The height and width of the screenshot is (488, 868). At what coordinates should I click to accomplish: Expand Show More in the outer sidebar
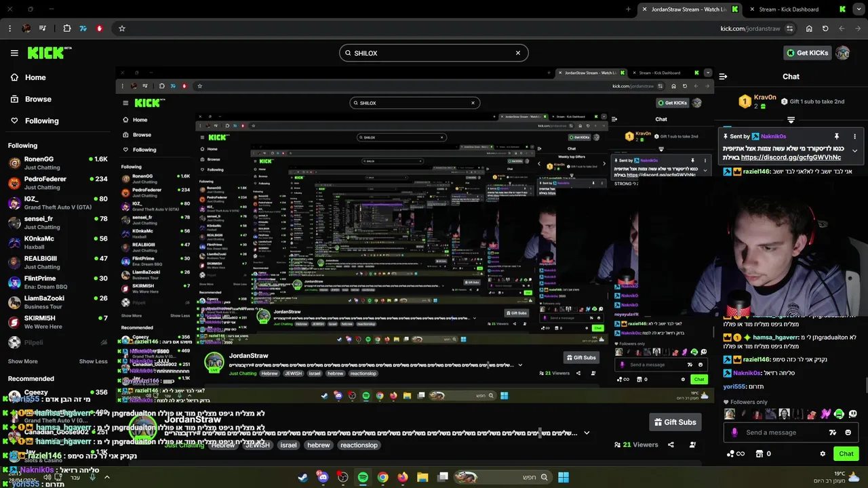[23, 361]
